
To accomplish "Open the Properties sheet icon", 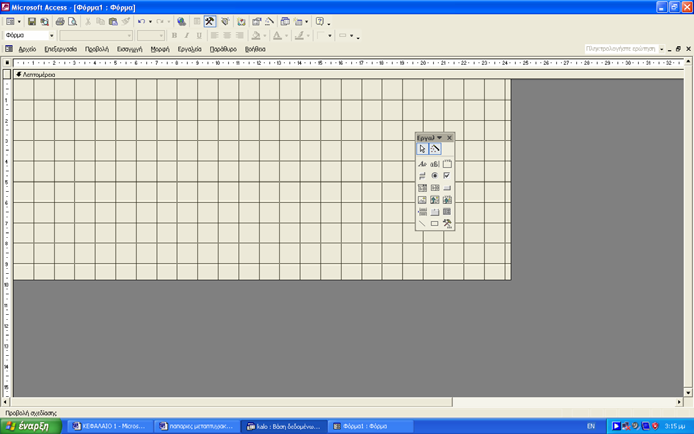I will 256,21.
